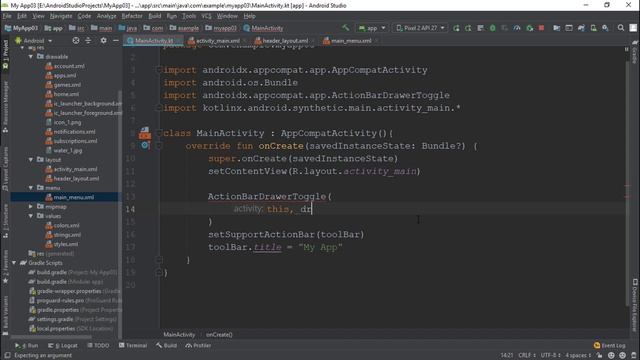Open the Tools menu

(x=189, y=16)
